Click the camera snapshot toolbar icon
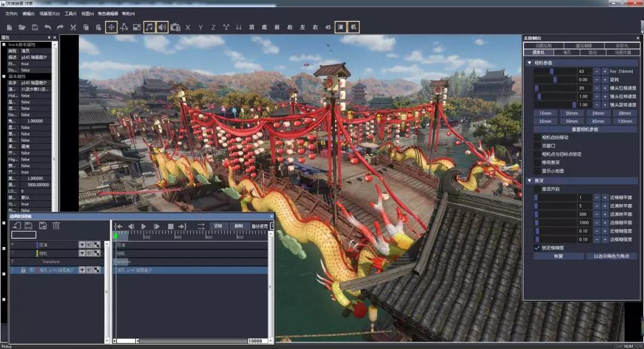644x349 pixels. pos(175,27)
